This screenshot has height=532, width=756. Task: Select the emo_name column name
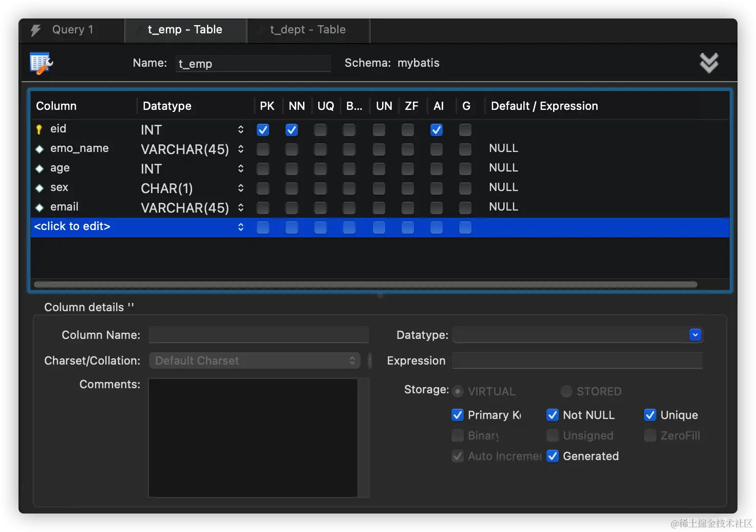tap(80, 148)
